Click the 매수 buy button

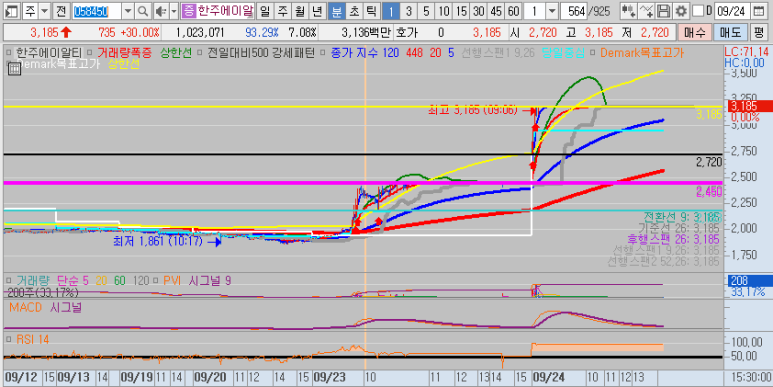[695, 33]
